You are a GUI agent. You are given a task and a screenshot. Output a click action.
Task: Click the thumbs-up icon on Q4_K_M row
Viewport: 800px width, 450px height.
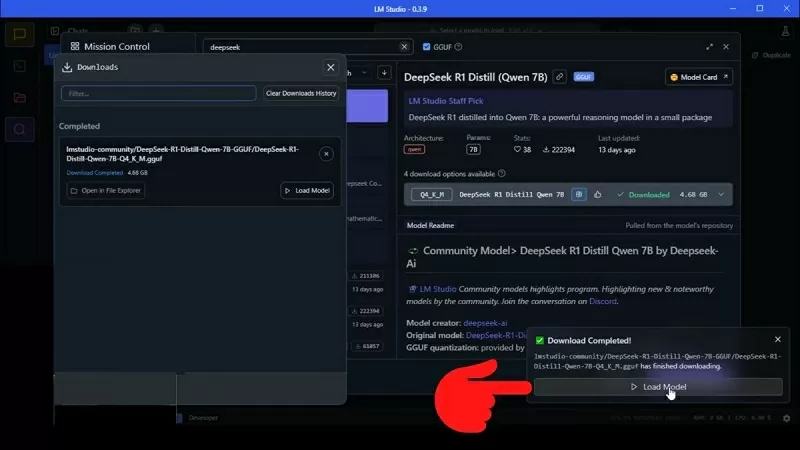coord(598,194)
